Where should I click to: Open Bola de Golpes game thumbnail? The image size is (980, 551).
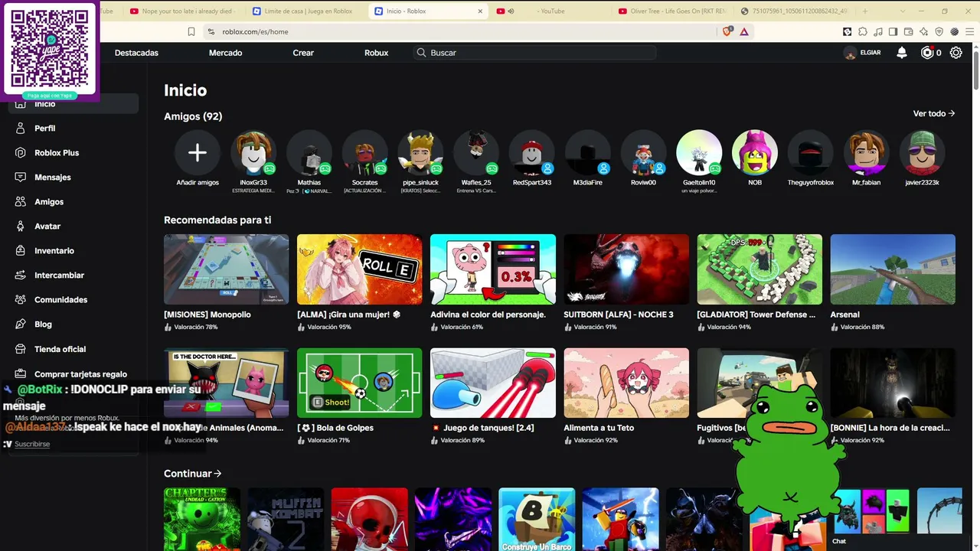point(359,383)
